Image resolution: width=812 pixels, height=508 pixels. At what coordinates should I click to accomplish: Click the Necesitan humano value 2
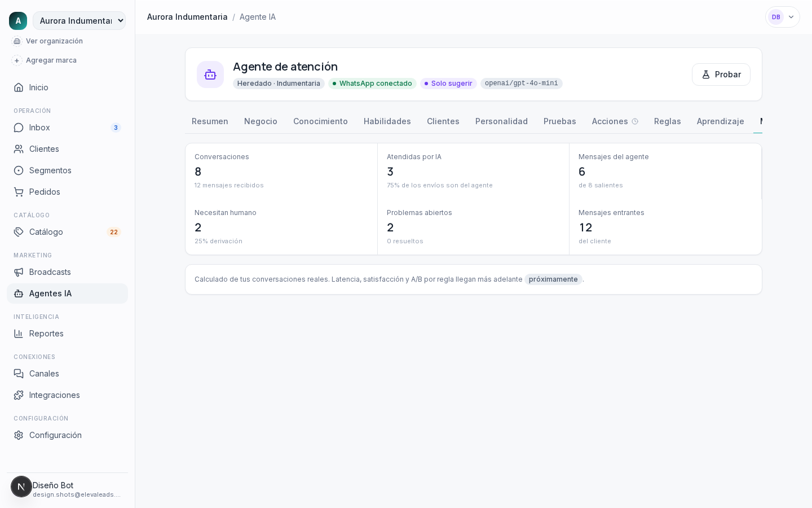[198, 227]
